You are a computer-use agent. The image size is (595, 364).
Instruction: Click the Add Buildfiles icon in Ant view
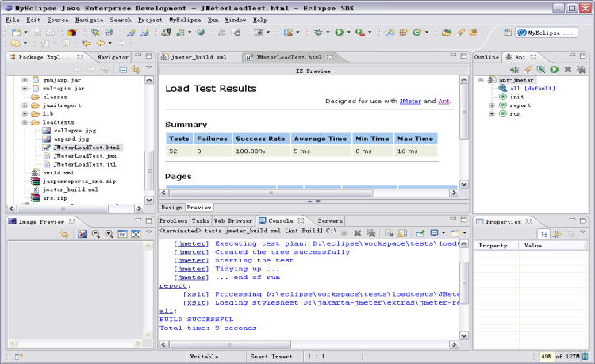click(515, 70)
